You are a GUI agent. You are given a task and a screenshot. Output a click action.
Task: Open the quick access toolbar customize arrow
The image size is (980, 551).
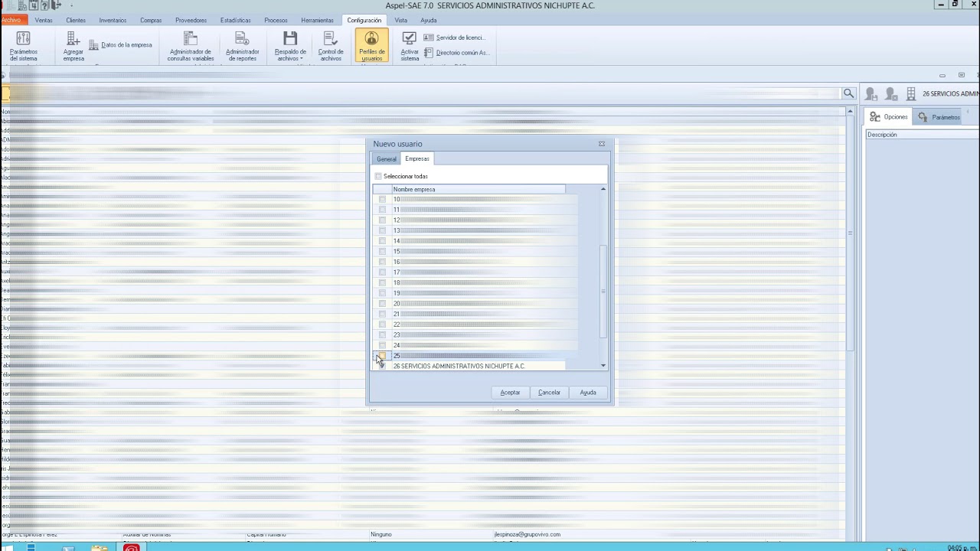pyautogui.click(x=72, y=5)
